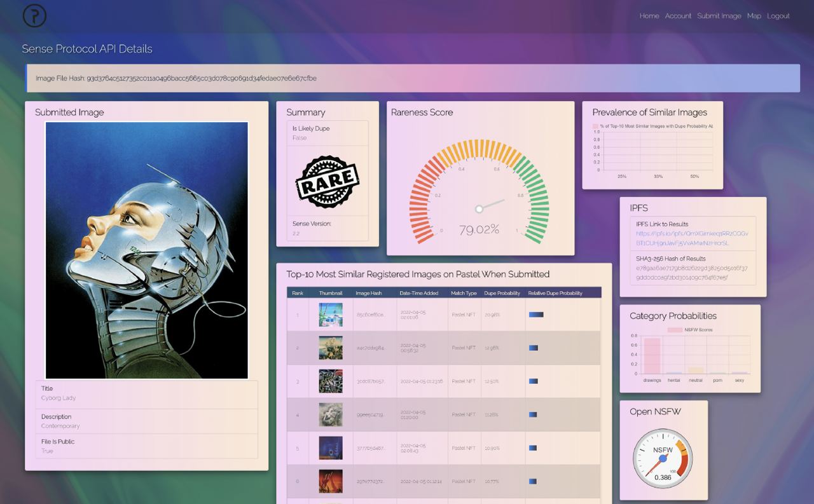Click the RARE stamp badge
Viewport: 814px width, 504px height.
point(327,181)
